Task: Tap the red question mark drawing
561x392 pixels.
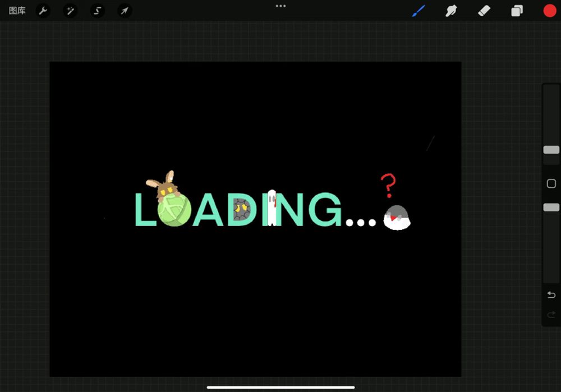Action: (x=388, y=186)
